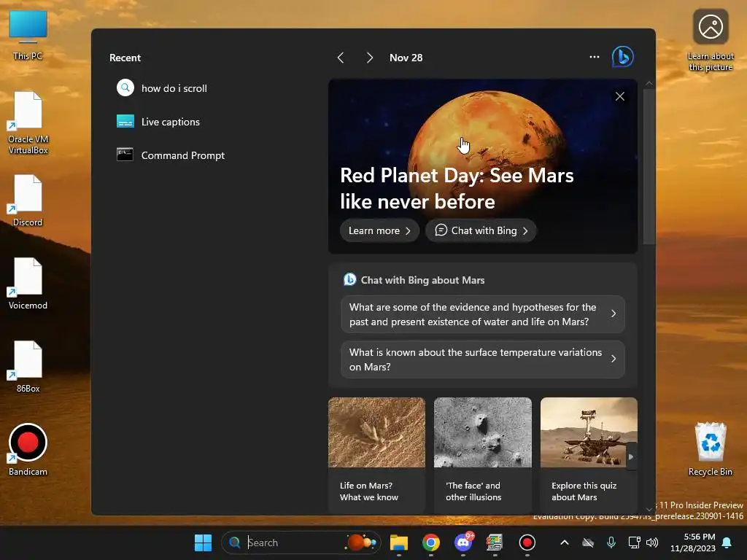The image size is (747, 560).
Task: Click the microphone tray icon
Action: (611, 542)
